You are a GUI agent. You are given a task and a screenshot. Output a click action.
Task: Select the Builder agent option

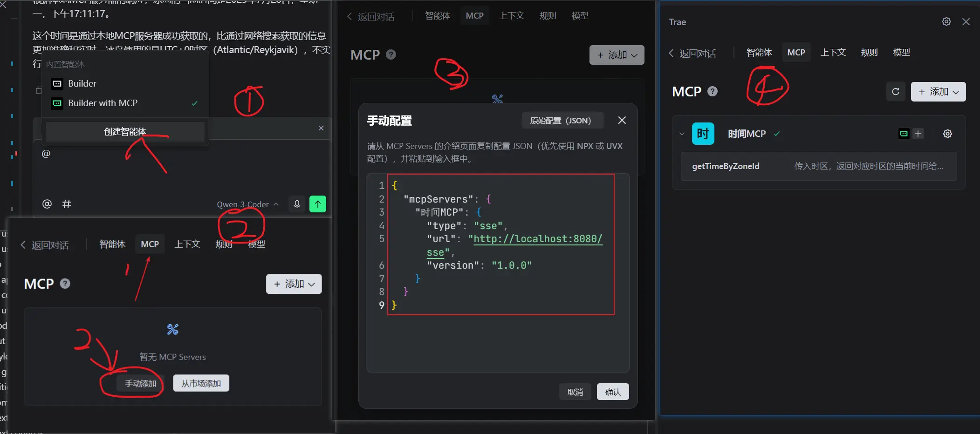coord(82,84)
